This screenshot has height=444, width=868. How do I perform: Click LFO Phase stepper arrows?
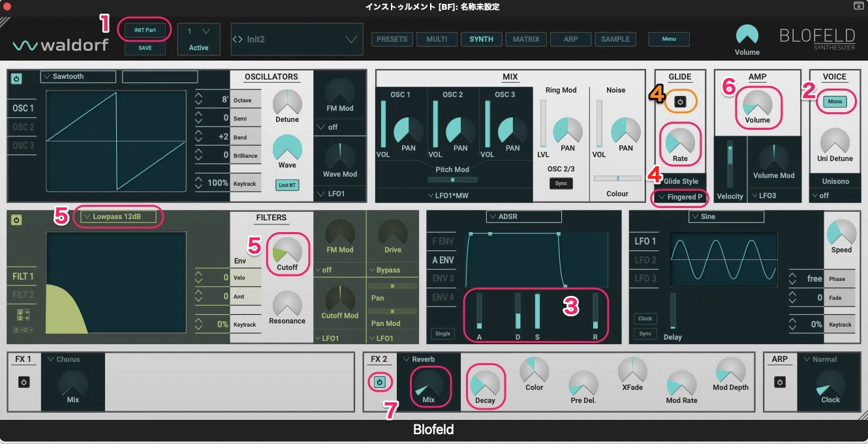(x=793, y=278)
